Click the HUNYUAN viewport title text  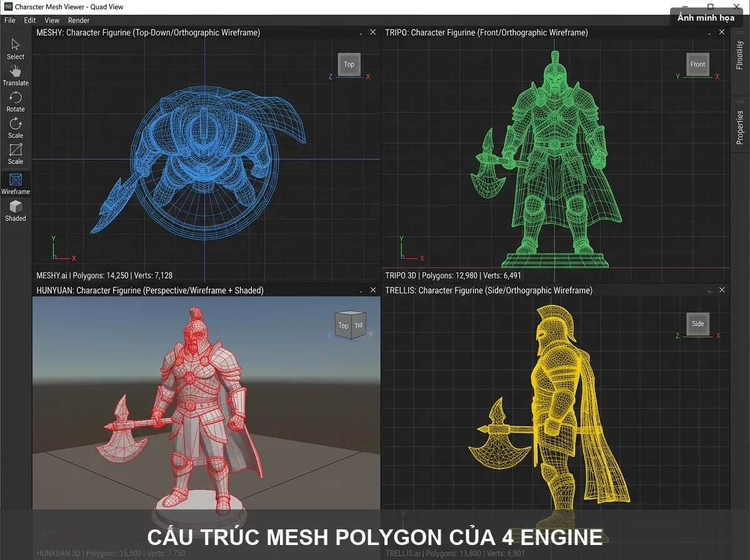150,291
